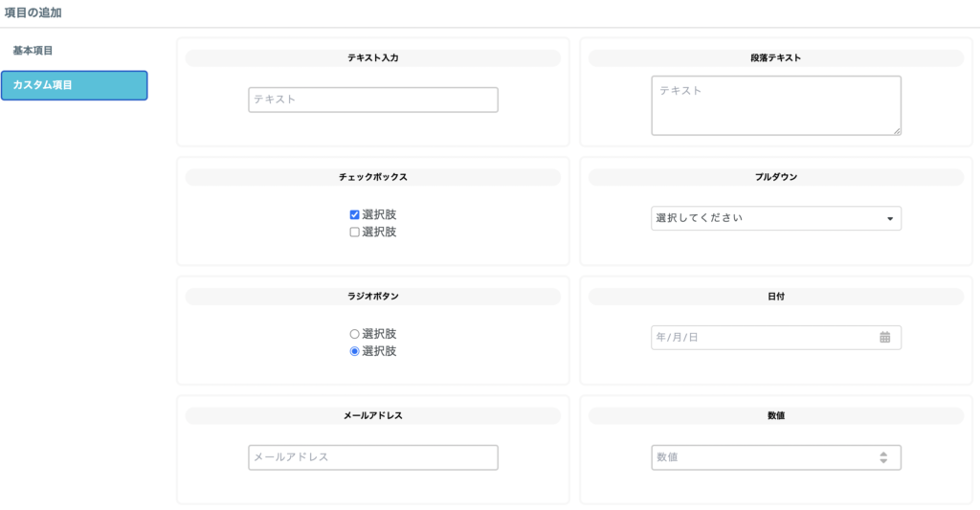The width and height of the screenshot is (980, 510).
Task: Click the 段落テキスト header bar
Action: pos(775,58)
